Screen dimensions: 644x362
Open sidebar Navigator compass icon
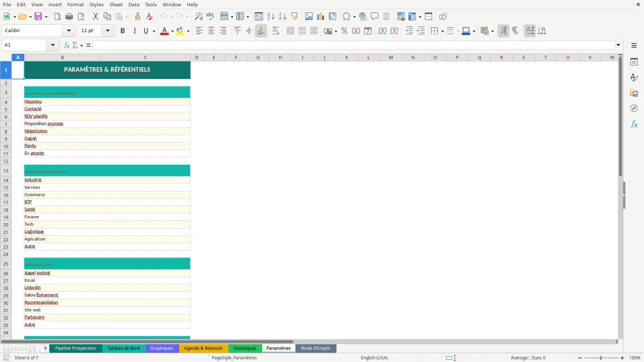[x=634, y=109]
